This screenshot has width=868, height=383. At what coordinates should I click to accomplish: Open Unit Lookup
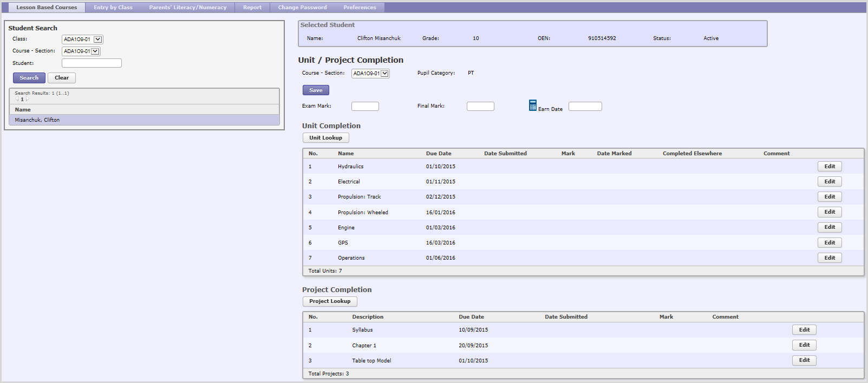coord(325,138)
